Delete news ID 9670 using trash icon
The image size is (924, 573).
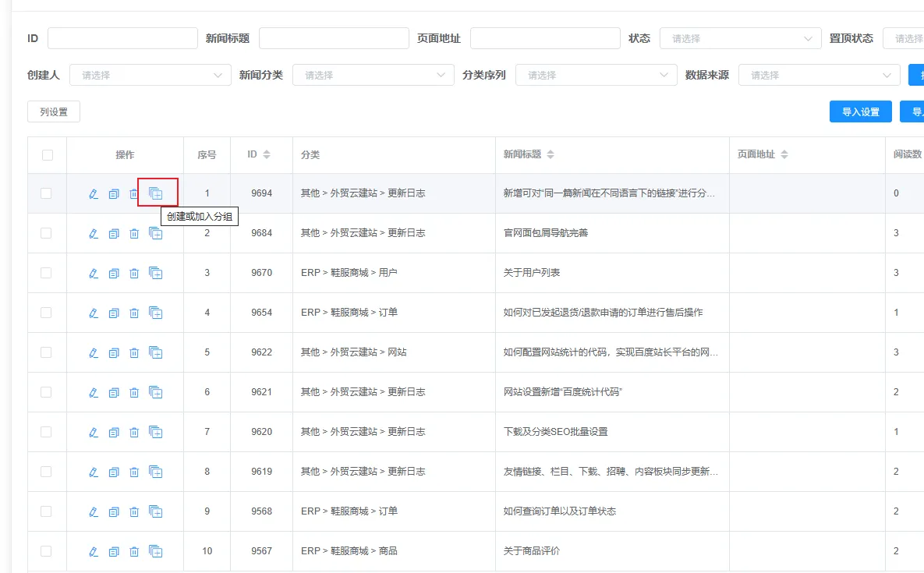[x=134, y=273]
